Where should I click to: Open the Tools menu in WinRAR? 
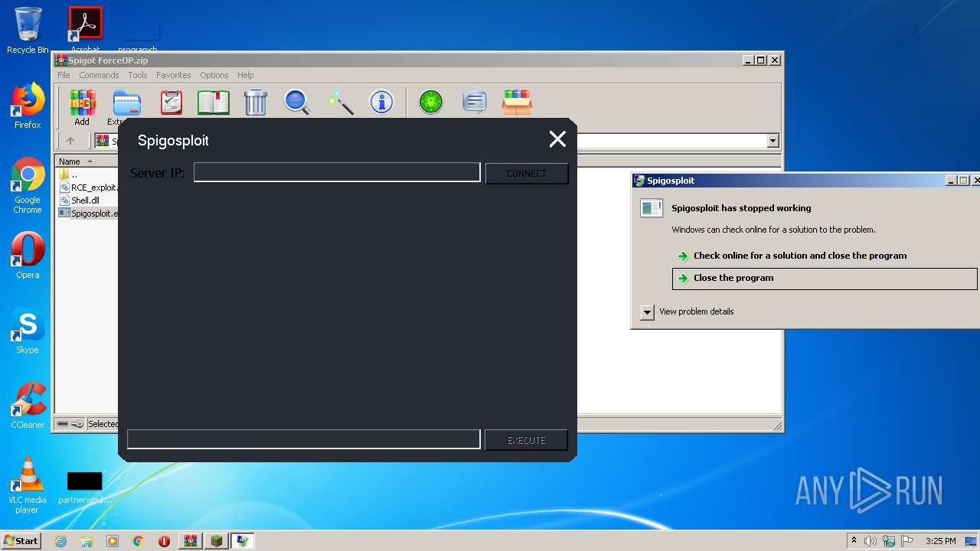(x=138, y=75)
